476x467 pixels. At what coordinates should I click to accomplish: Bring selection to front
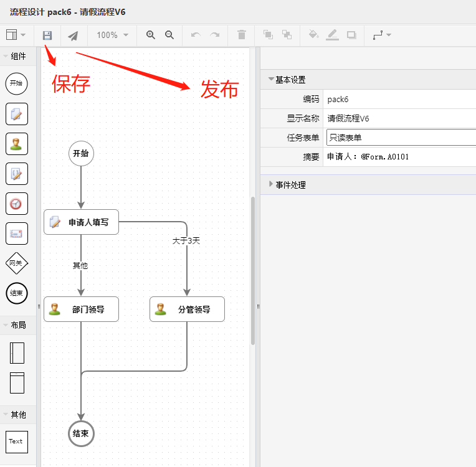pos(268,34)
